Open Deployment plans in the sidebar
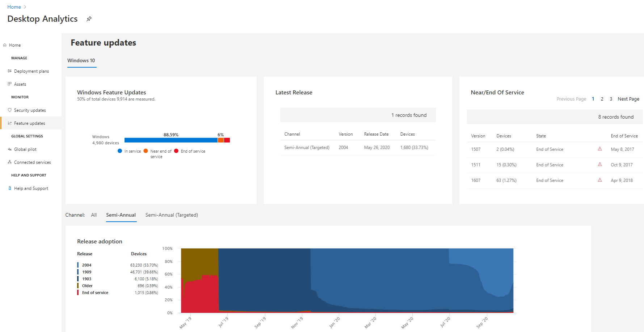The width and height of the screenshot is (644, 332). point(31,71)
